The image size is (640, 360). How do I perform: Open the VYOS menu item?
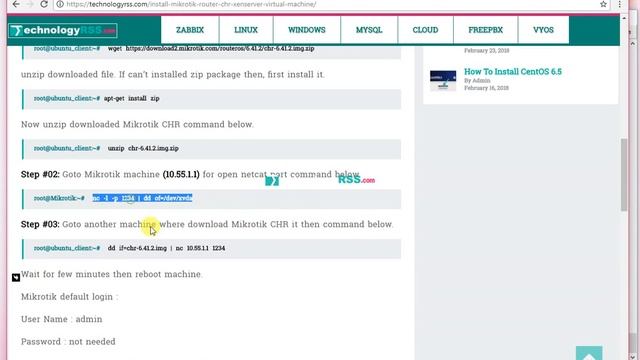(x=543, y=30)
